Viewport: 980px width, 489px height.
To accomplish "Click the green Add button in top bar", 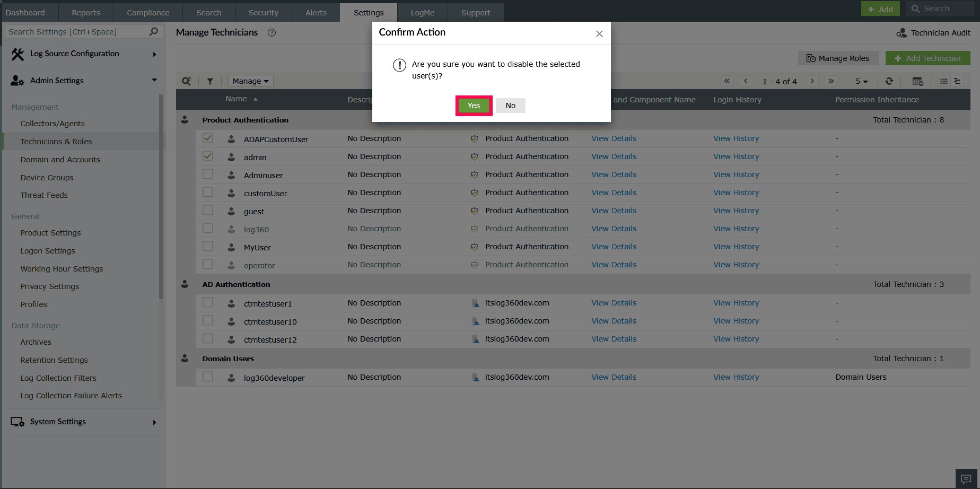I will point(880,9).
